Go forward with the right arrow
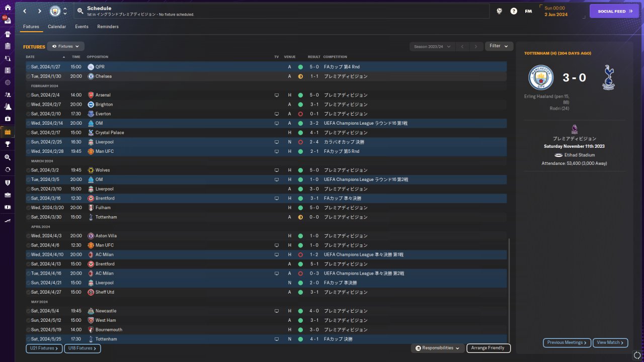Image resolution: width=644 pixels, height=362 pixels. pyautogui.click(x=39, y=11)
